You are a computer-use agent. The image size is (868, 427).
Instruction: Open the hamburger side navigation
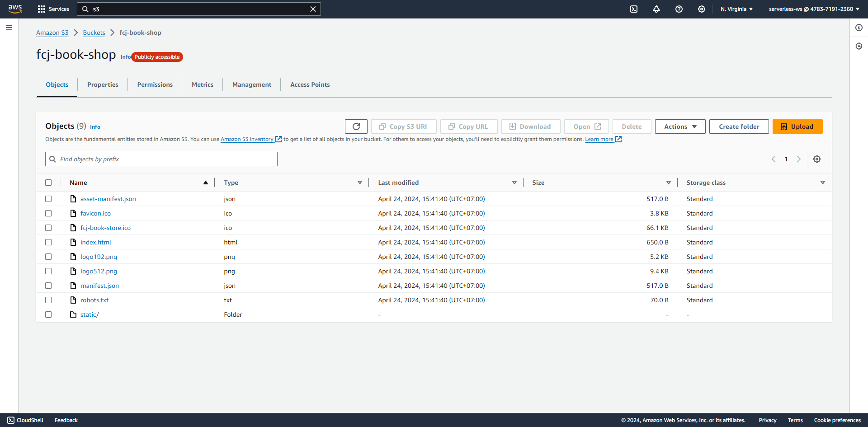[x=9, y=28]
